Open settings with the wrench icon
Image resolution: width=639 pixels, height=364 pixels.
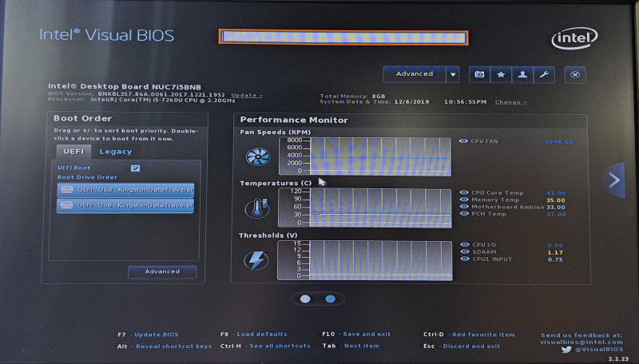(x=544, y=74)
